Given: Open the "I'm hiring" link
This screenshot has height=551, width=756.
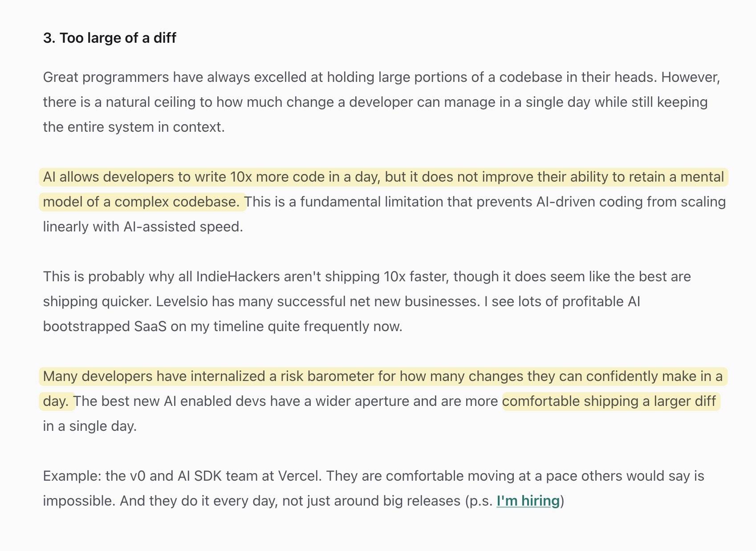Looking at the screenshot, I should pyautogui.click(x=528, y=501).
